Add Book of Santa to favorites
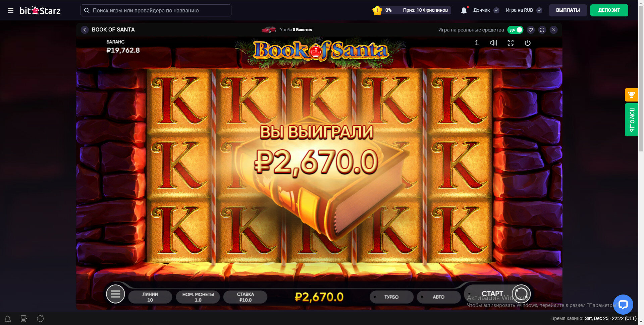Screen dimensions: 644x325 click(x=531, y=30)
